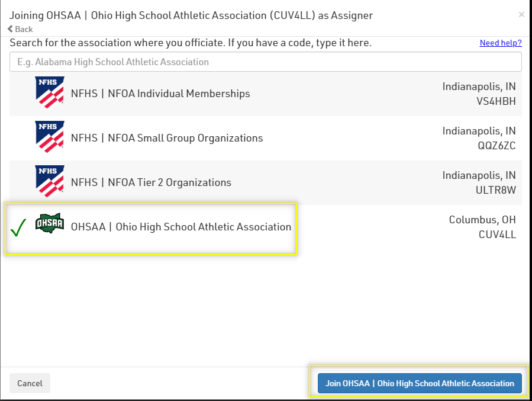The width and height of the screenshot is (532, 401).
Task: Open the Need help? link
Action: pyautogui.click(x=500, y=43)
